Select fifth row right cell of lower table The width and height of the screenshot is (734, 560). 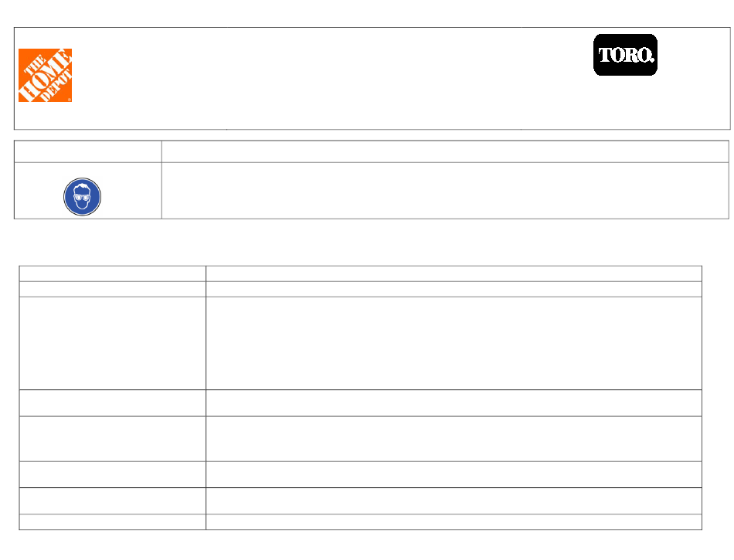(454, 439)
